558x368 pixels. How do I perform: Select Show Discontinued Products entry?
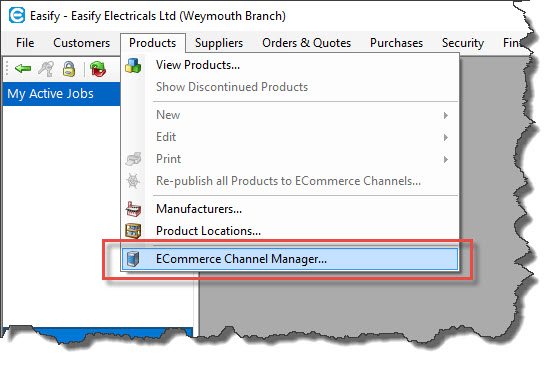tap(290, 87)
